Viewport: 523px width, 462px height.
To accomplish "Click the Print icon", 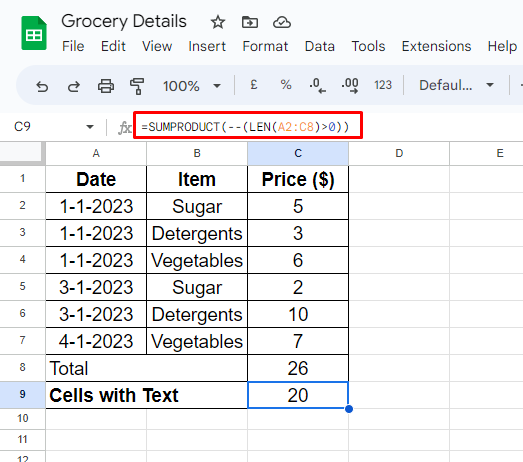I will click(106, 86).
